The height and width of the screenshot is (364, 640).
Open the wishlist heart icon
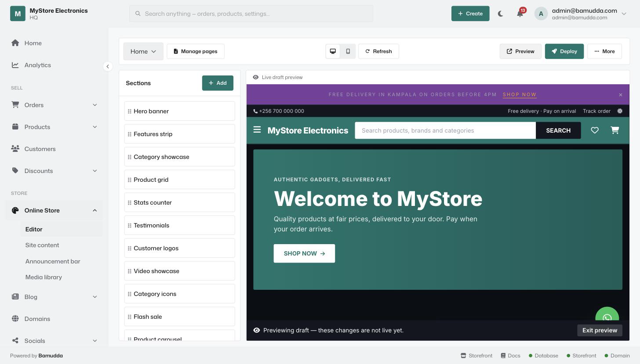coord(595,130)
